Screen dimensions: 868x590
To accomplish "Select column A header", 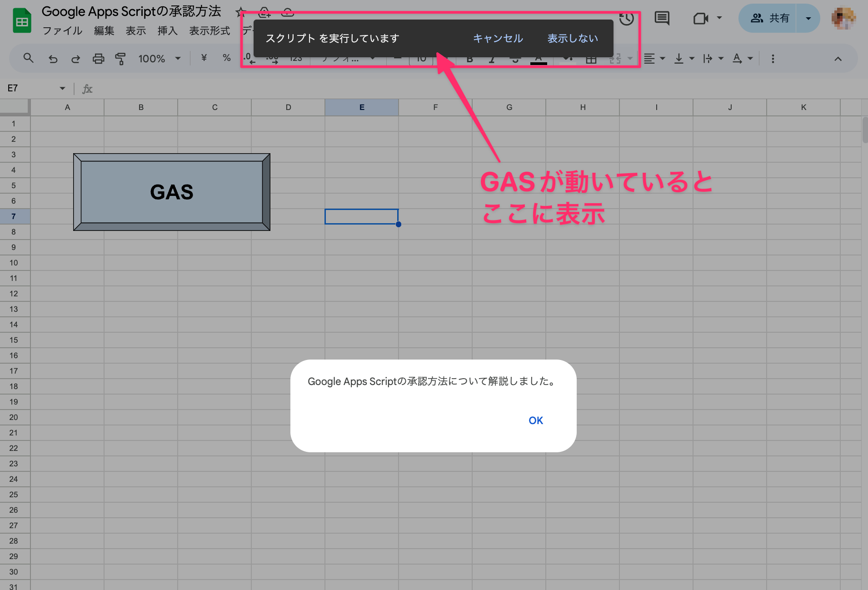I will pos(67,107).
